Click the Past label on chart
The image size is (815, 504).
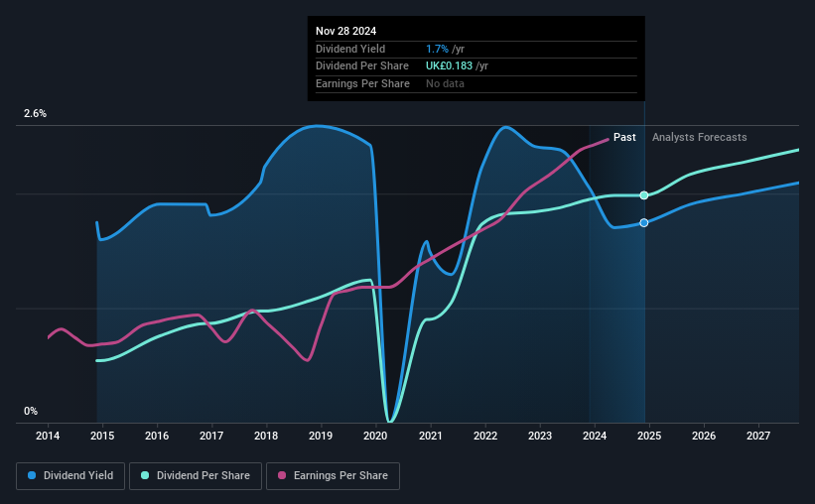(x=624, y=137)
